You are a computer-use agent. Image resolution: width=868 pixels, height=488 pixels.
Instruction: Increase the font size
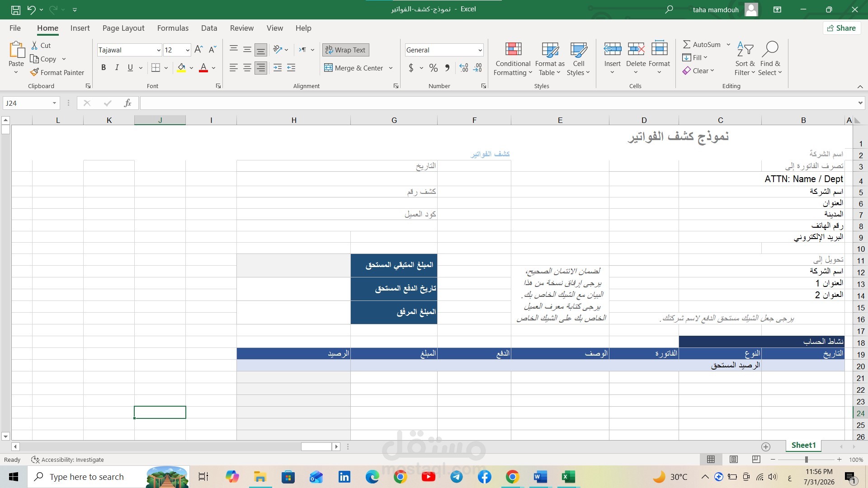[198, 50]
